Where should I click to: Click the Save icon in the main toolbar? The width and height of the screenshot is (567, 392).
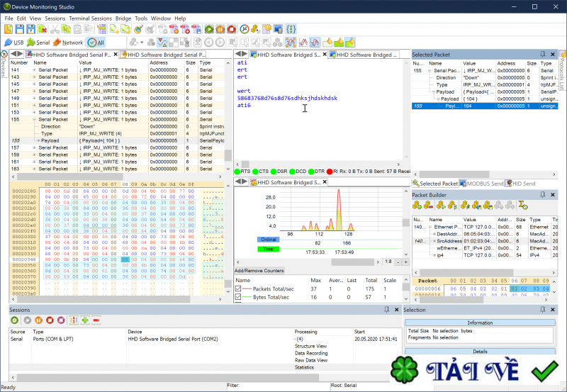[20, 29]
